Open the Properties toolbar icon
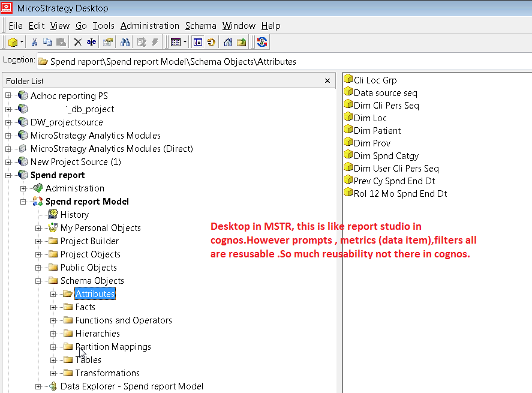This screenshot has height=393, width=532. (x=107, y=42)
